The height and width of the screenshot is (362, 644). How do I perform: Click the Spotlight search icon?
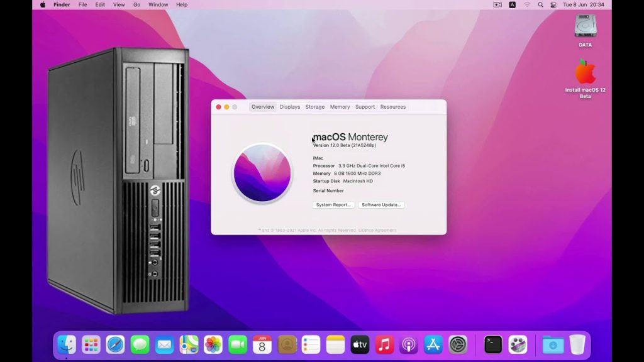(x=540, y=4)
